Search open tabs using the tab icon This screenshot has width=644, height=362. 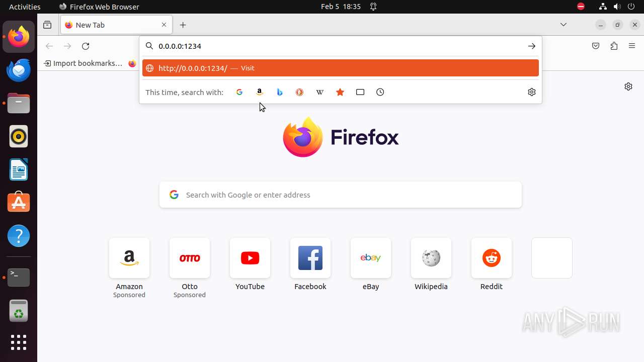[360, 92]
